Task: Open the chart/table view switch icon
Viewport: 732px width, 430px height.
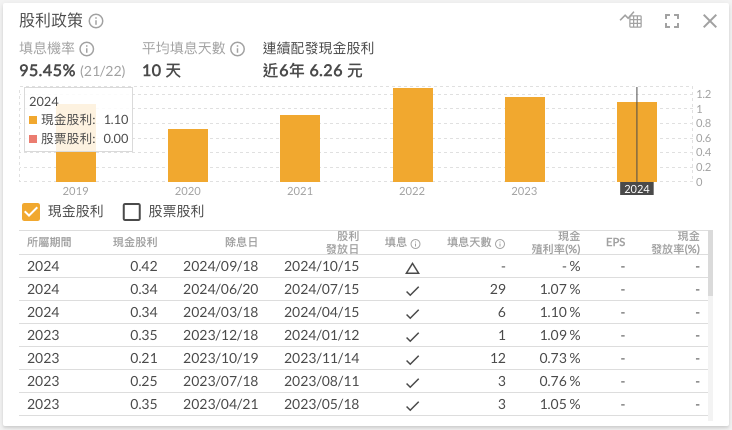Action: coord(631,21)
